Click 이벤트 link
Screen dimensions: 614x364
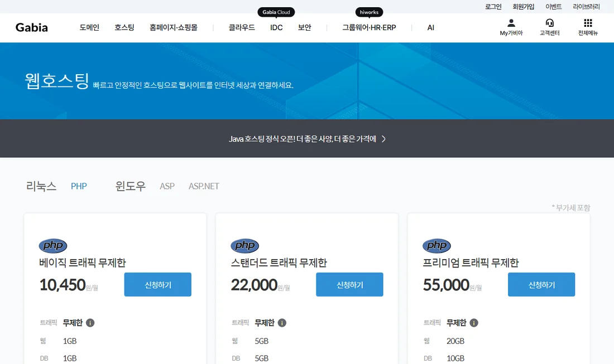tap(553, 7)
